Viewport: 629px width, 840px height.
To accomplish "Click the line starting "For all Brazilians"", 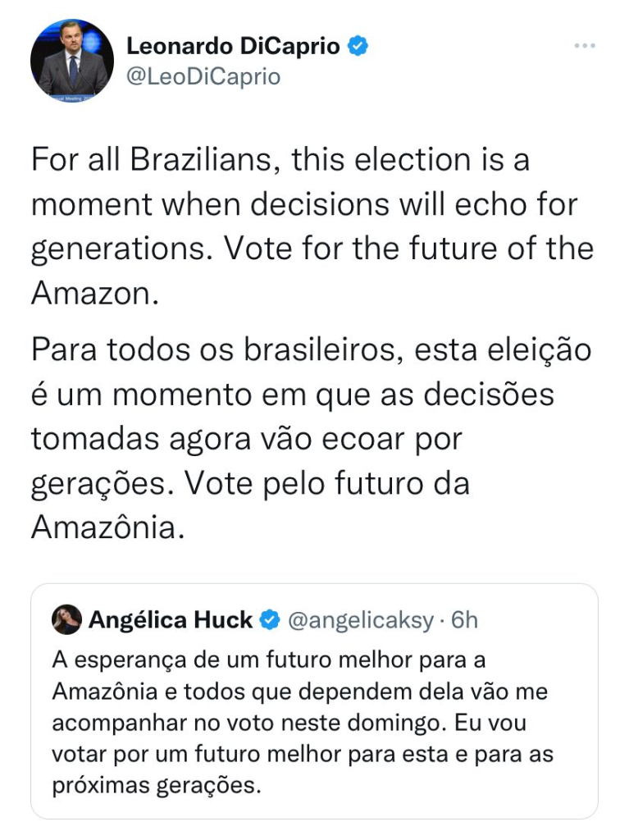I will coord(280,159).
